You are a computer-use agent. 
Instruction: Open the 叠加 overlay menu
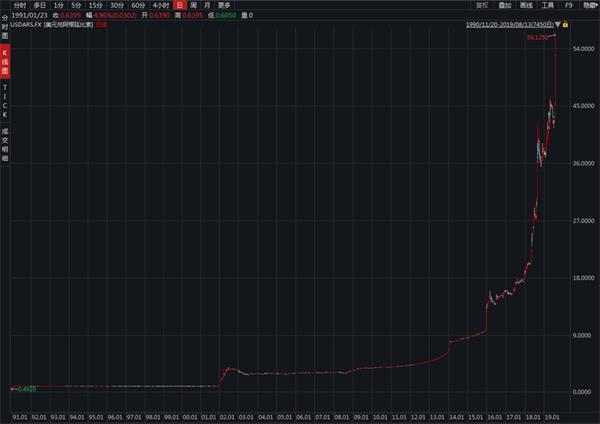505,5
